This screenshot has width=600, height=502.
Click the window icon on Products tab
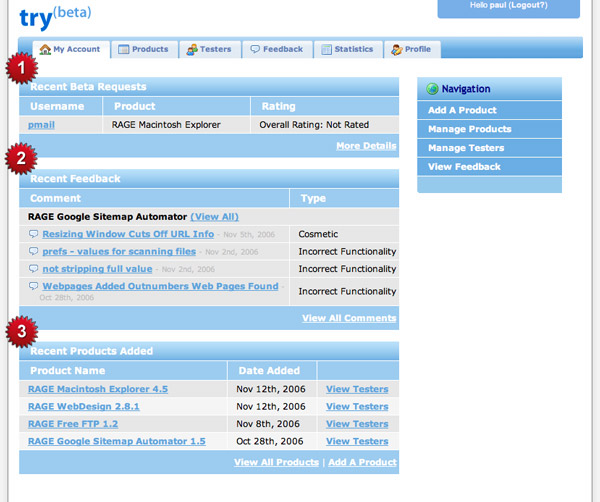tap(124, 49)
